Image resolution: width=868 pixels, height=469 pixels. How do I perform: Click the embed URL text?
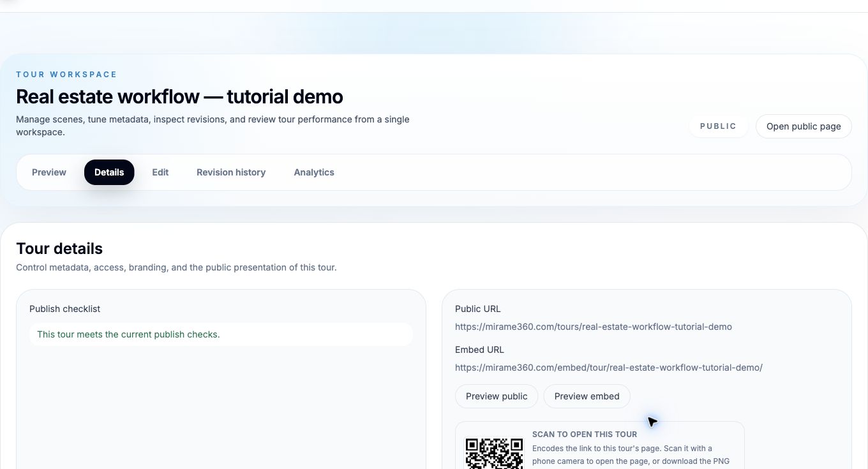click(x=609, y=368)
